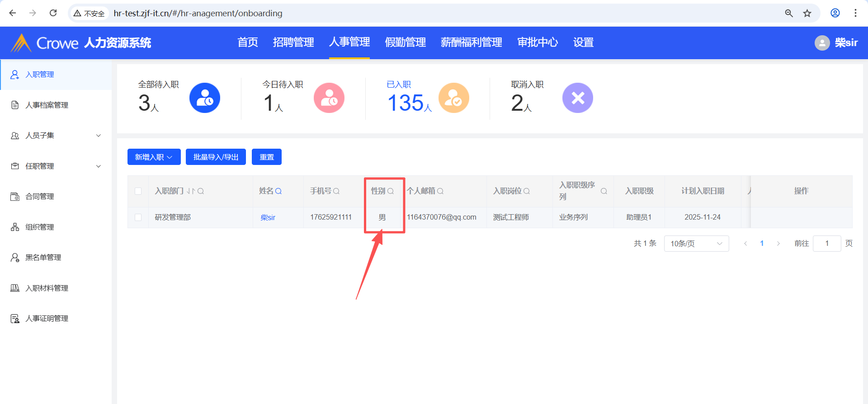Click the 任职管理 briefcase icon
The height and width of the screenshot is (404, 868).
(15, 166)
